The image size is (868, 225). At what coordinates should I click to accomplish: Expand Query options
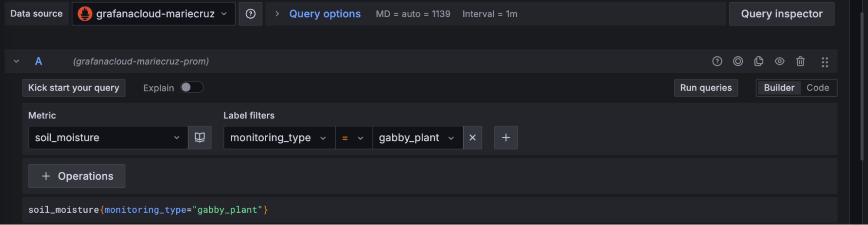[x=324, y=14]
